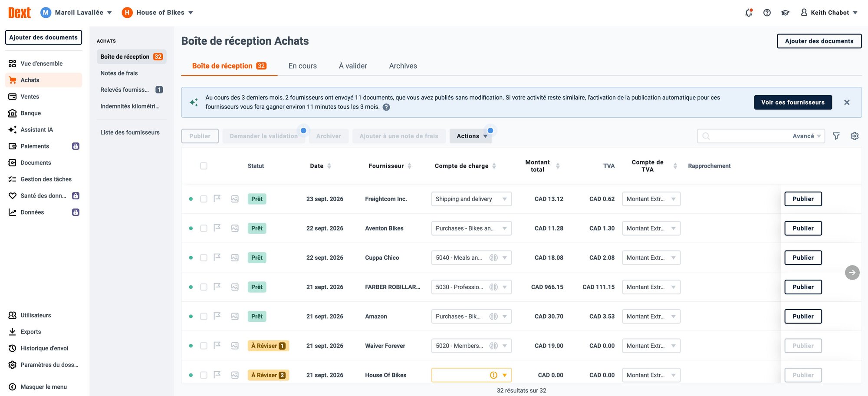Open the filter funnel icon
This screenshot has width=868, height=396.
(836, 136)
